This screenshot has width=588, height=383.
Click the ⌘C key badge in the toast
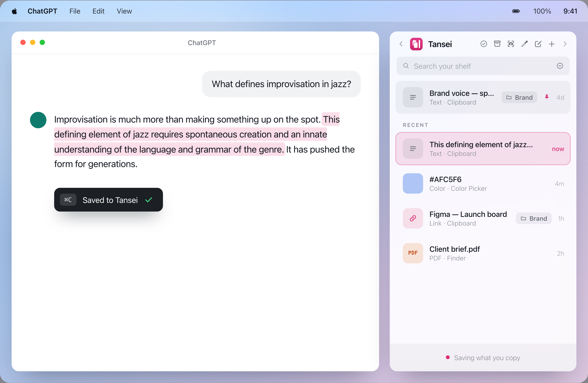pyautogui.click(x=68, y=200)
